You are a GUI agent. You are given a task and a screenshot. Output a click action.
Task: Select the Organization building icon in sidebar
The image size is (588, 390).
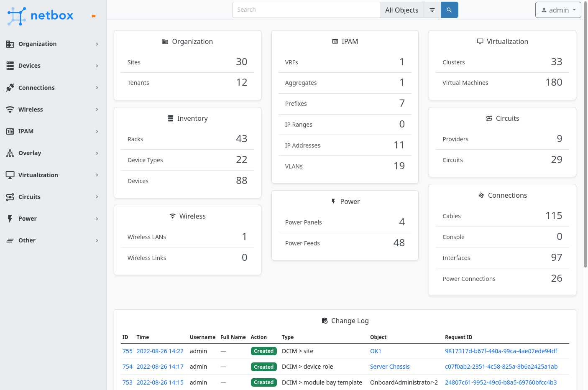click(x=10, y=43)
